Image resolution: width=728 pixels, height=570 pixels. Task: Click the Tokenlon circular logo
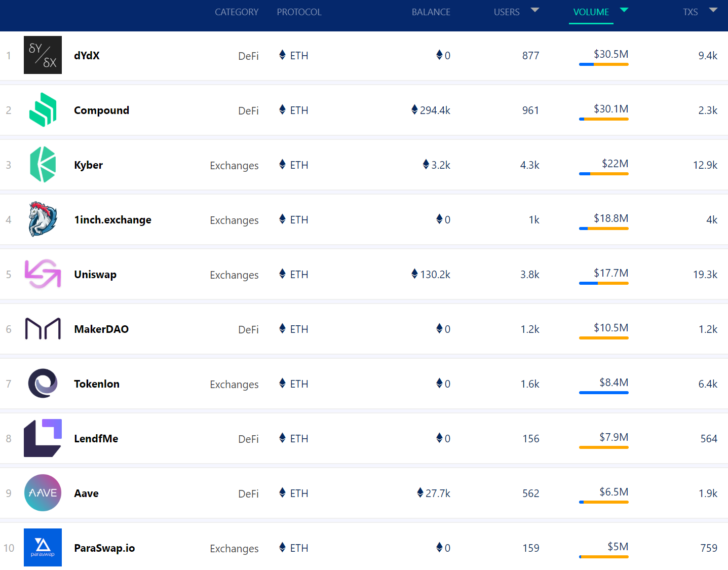pos(43,383)
